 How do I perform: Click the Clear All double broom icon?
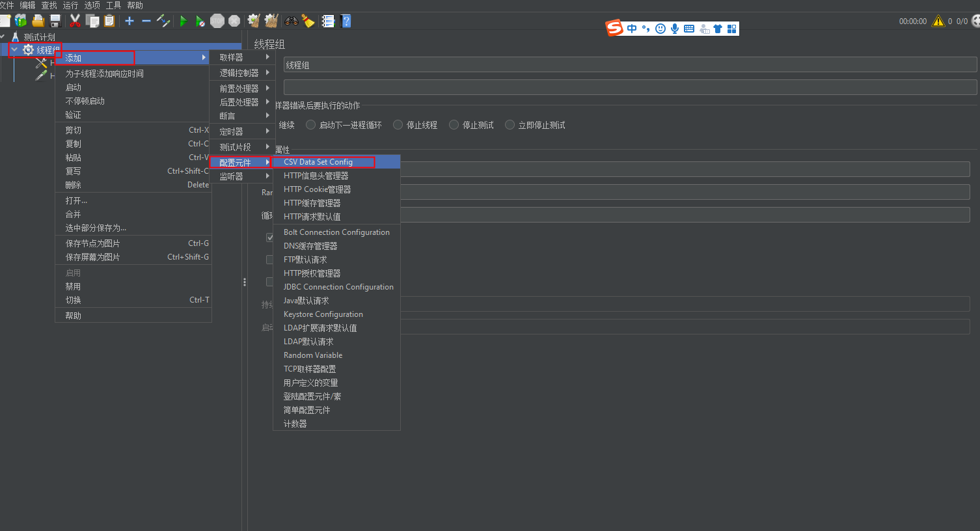271,21
